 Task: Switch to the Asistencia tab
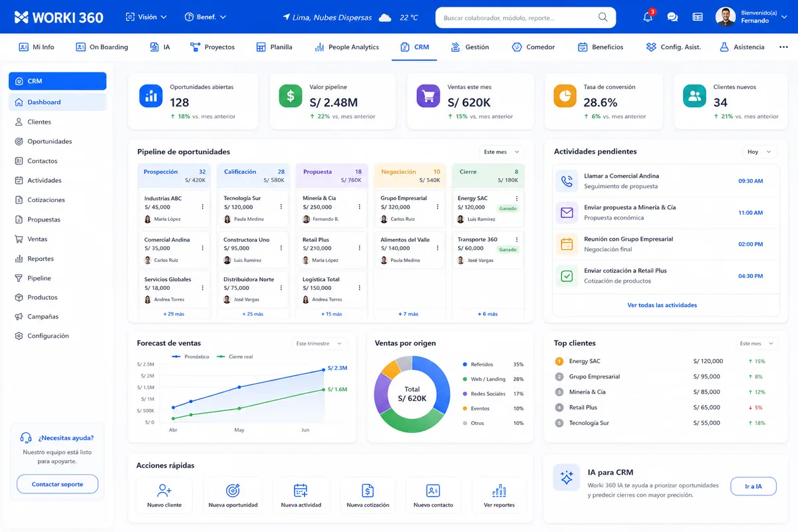pyautogui.click(x=742, y=47)
